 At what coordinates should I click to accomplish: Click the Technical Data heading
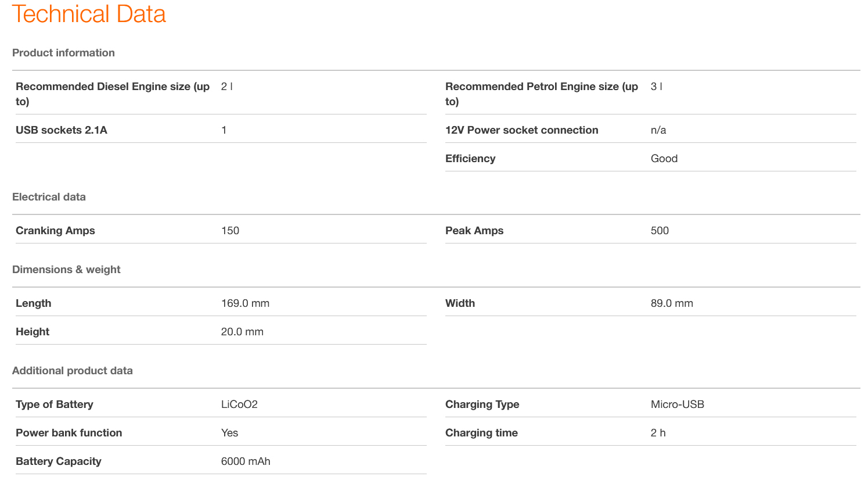coord(89,14)
